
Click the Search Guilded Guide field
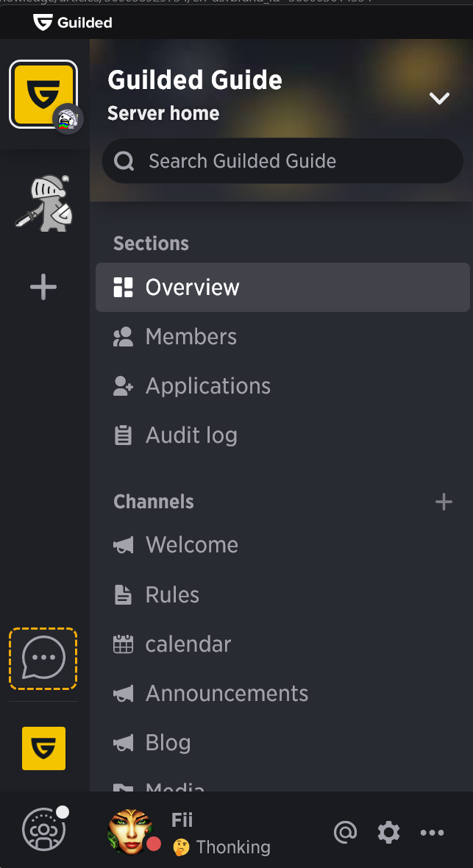[x=282, y=161]
